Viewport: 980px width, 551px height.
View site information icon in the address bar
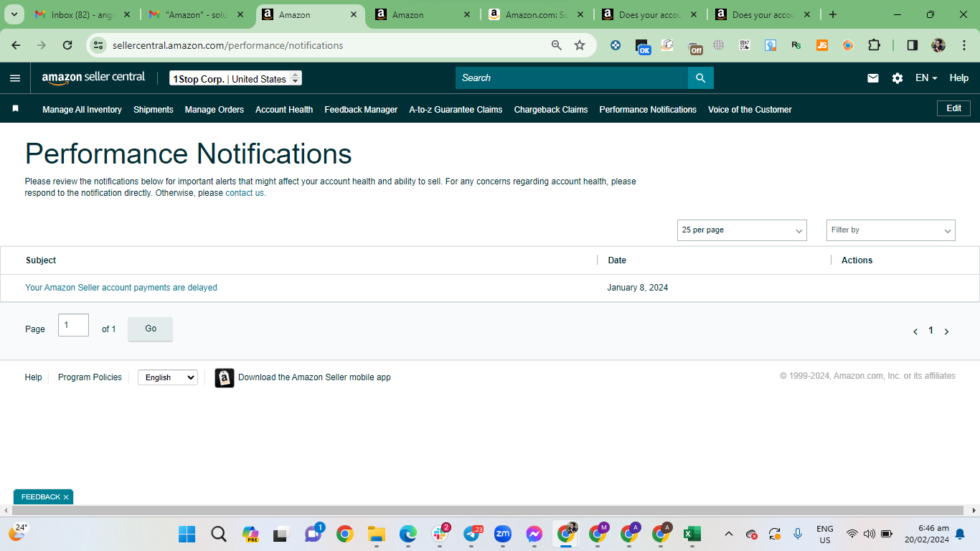(99, 45)
